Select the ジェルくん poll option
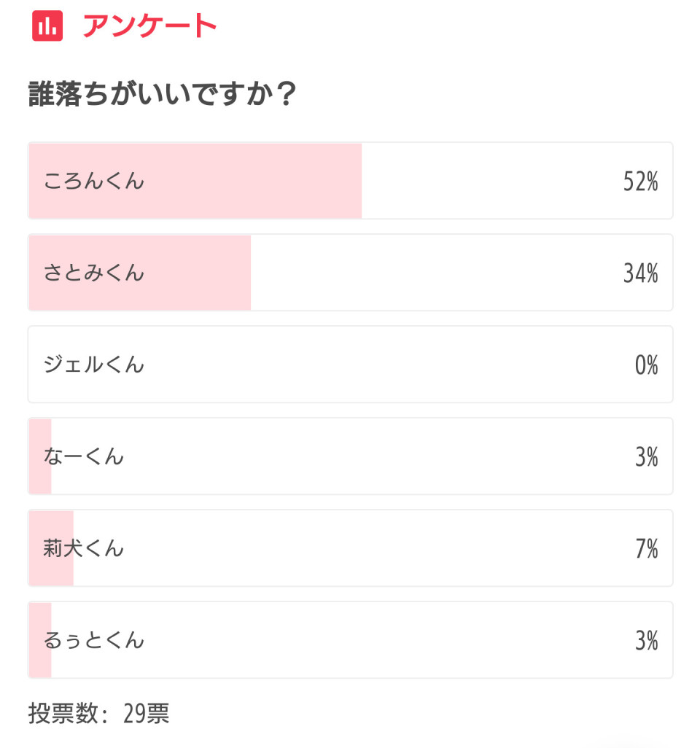The width and height of the screenshot is (700, 748). tap(350, 365)
